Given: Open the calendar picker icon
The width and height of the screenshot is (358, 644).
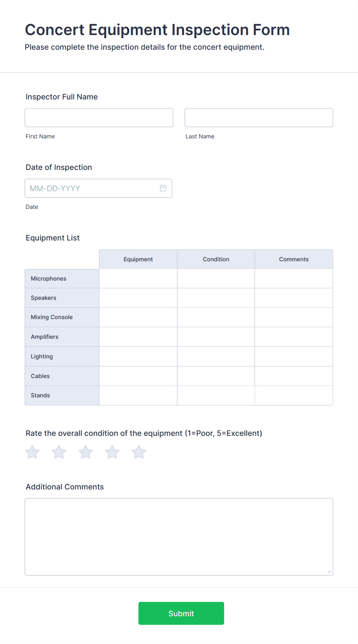Looking at the screenshot, I should click(163, 188).
